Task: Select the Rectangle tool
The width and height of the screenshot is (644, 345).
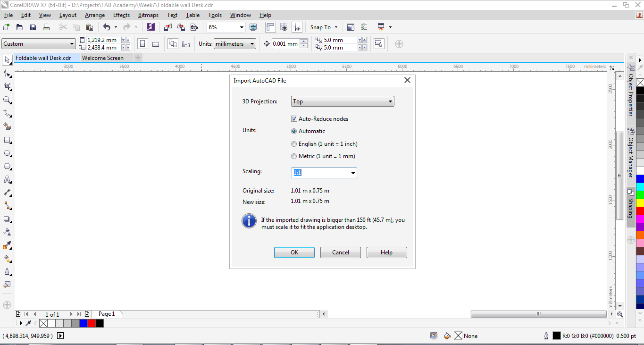Action: pyautogui.click(x=7, y=140)
